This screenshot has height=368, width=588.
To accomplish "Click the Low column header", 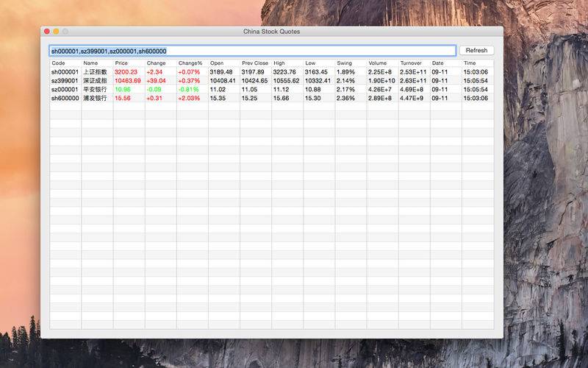I will pyautogui.click(x=319, y=63).
